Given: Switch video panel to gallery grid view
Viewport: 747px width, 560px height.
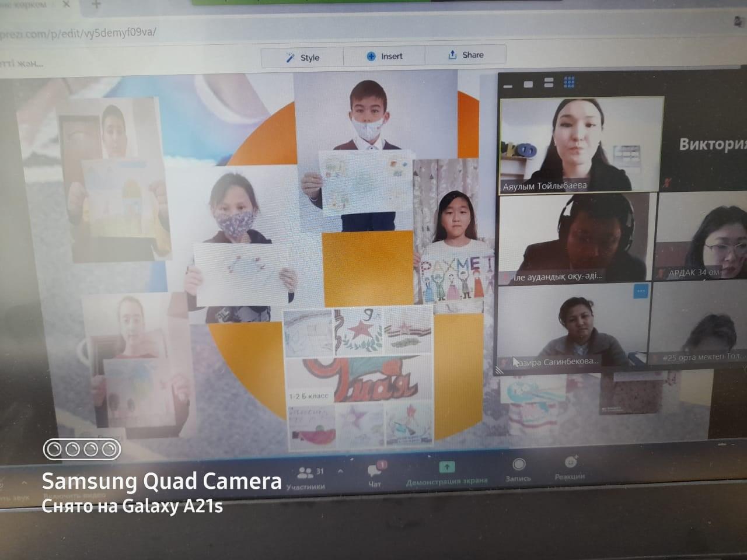Looking at the screenshot, I should coord(570,82).
